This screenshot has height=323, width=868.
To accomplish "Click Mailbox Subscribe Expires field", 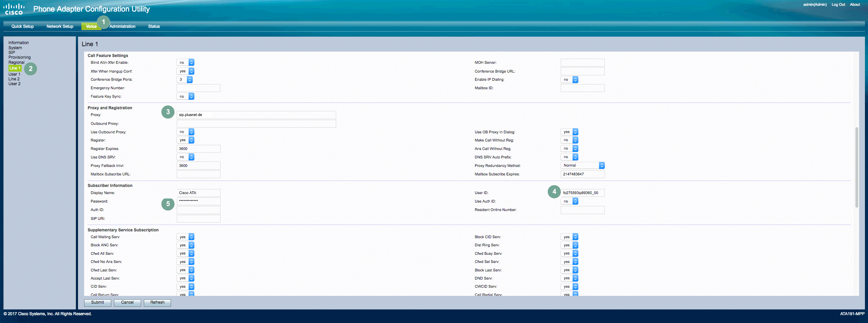I will tap(582, 174).
